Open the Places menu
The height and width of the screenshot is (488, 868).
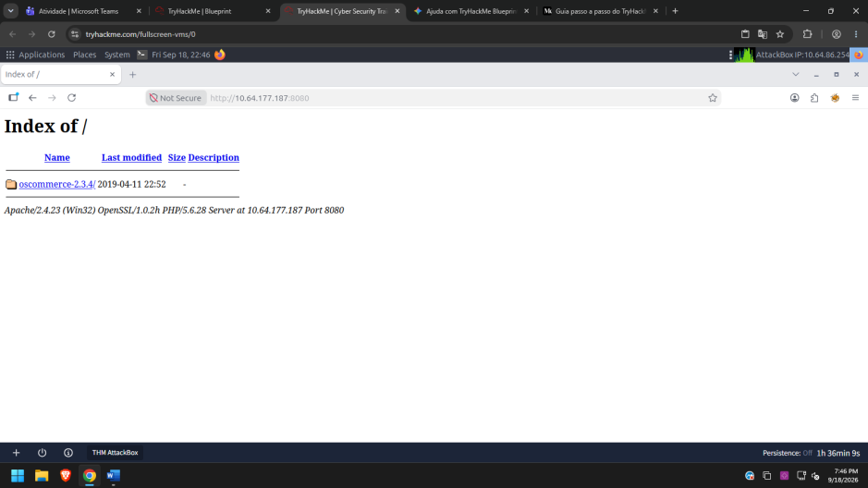click(85, 55)
